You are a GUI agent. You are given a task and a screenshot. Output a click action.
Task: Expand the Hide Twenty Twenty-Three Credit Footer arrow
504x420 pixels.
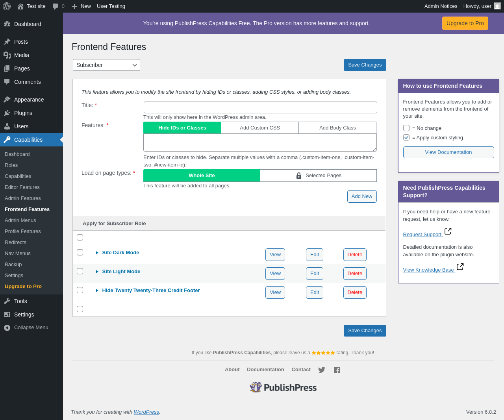(97, 290)
